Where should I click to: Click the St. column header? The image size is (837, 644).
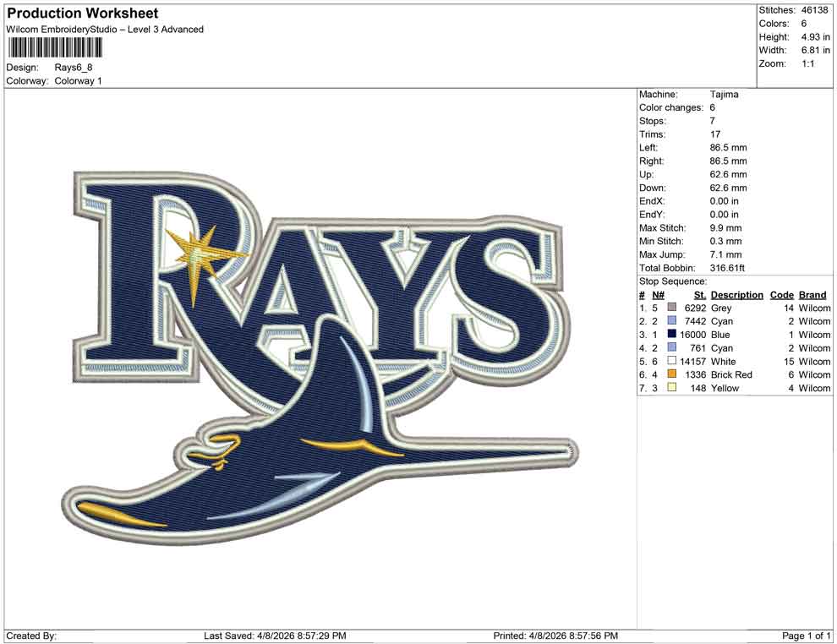pyautogui.click(x=698, y=295)
